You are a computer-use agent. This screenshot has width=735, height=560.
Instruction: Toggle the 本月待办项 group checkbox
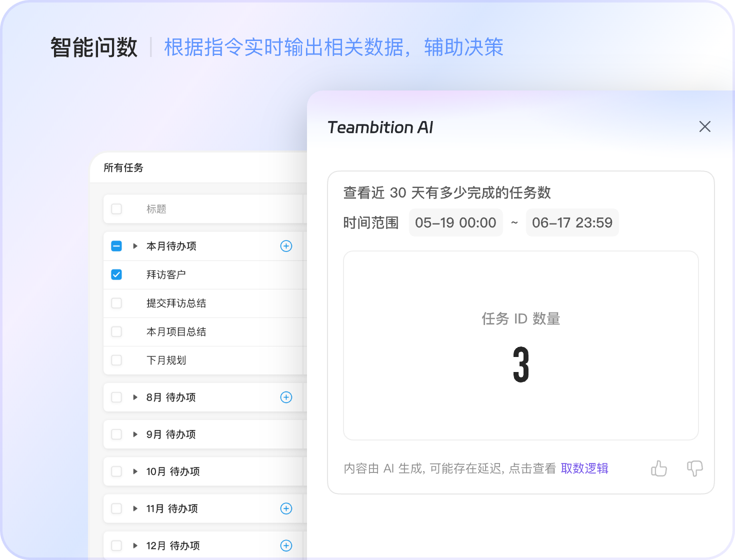click(x=116, y=246)
